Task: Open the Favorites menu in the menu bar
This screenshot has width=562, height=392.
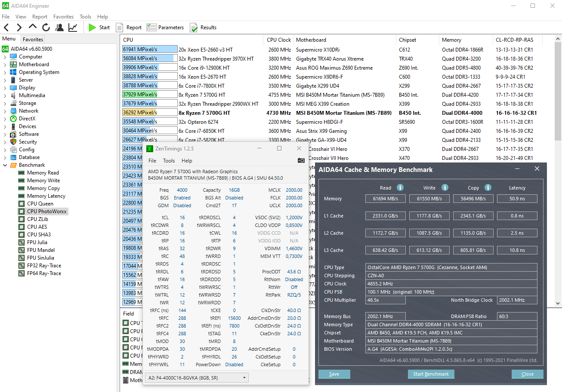Action: (x=63, y=17)
